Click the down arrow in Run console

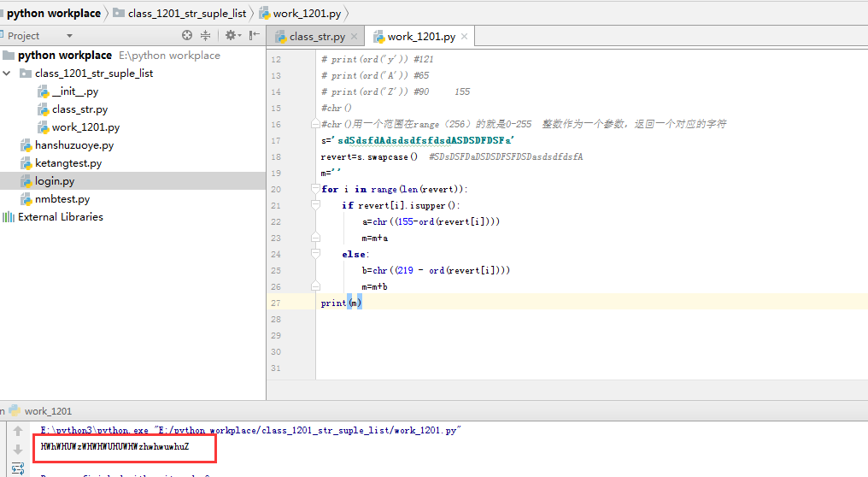(x=17, y=450)
